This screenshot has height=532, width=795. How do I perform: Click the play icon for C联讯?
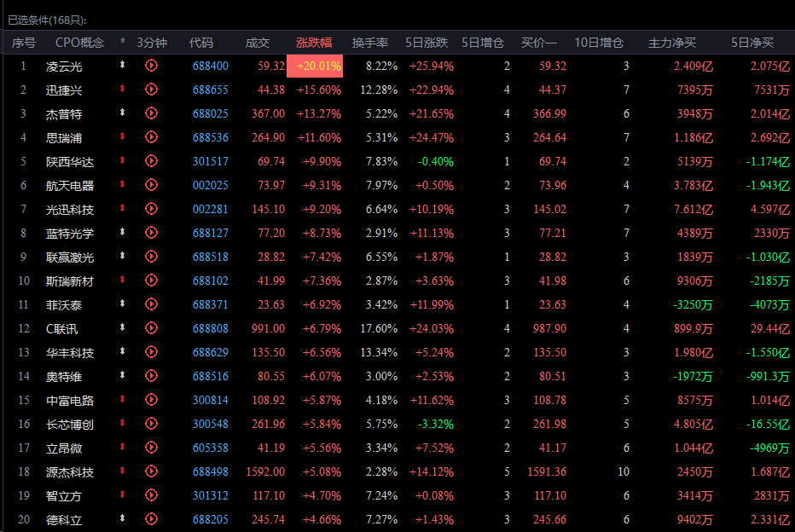click(x=152, y=328)
